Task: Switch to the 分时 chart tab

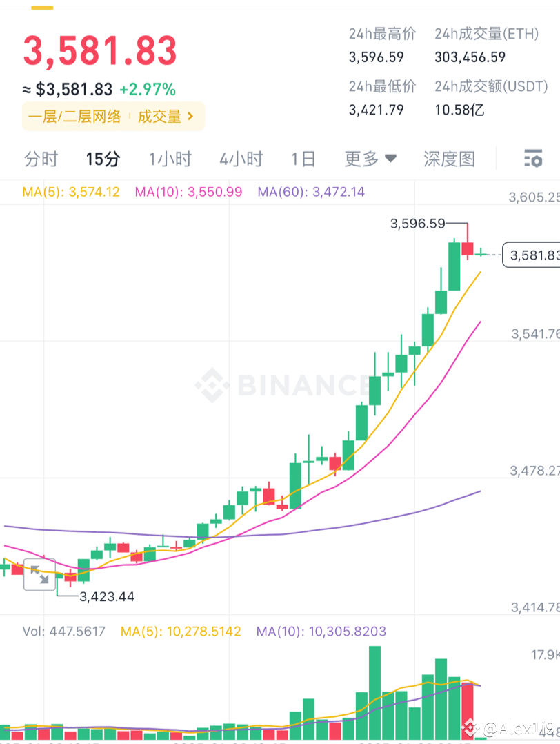Action: (41, 159)
